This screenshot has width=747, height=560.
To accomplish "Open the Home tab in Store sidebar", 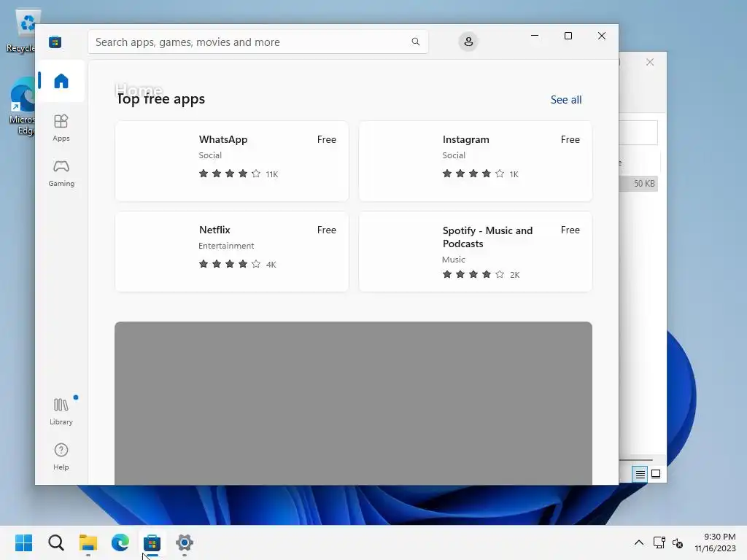I will tap(61, 81).
